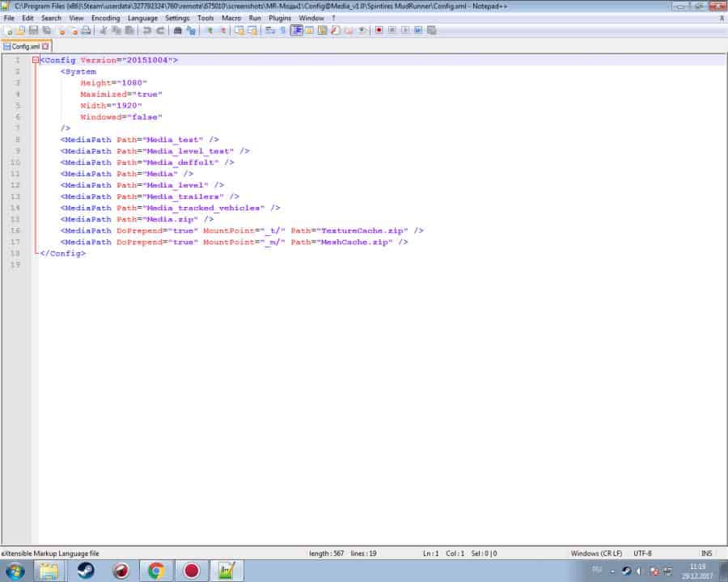Close the Config.xml tab with its X
The image size is (728, 582).
click(46, 46)
